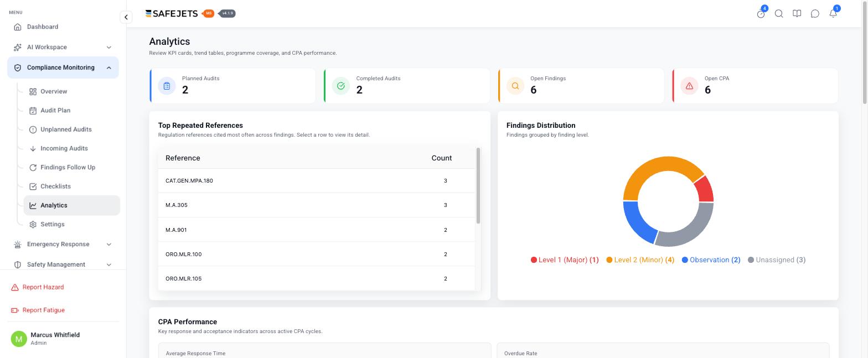Click the SAFEJETS logo

[172, 14]
